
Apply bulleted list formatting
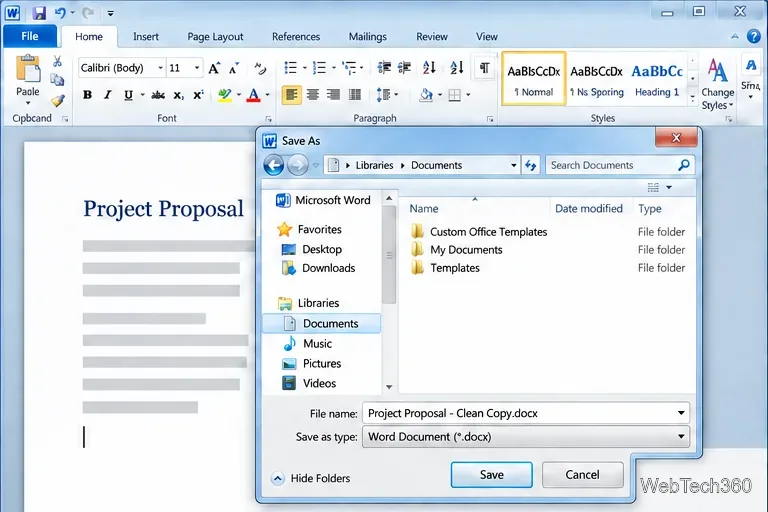click(290, 68)
